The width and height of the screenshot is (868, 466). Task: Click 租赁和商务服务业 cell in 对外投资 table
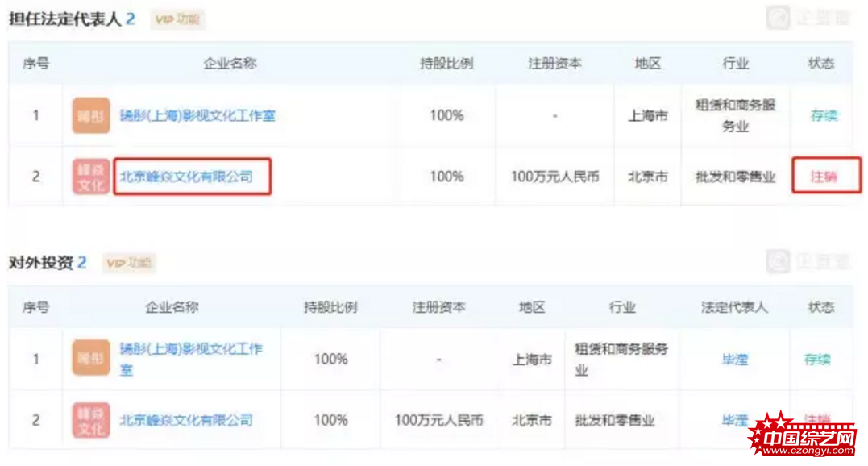pyautogui.click(x=621, y=360)
